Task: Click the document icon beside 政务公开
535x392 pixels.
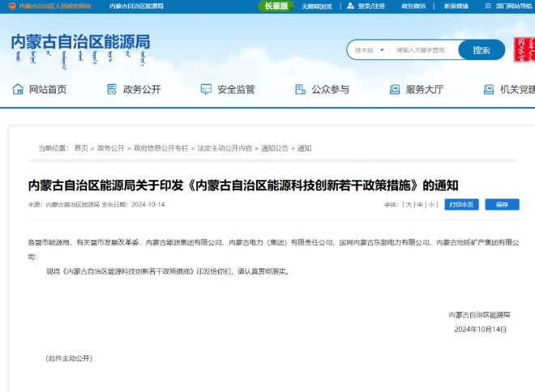Action: 112,89
